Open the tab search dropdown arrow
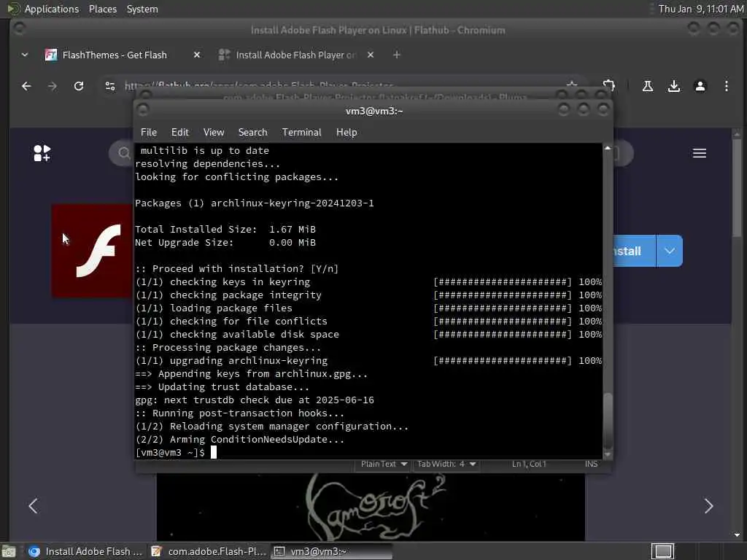 25,55
